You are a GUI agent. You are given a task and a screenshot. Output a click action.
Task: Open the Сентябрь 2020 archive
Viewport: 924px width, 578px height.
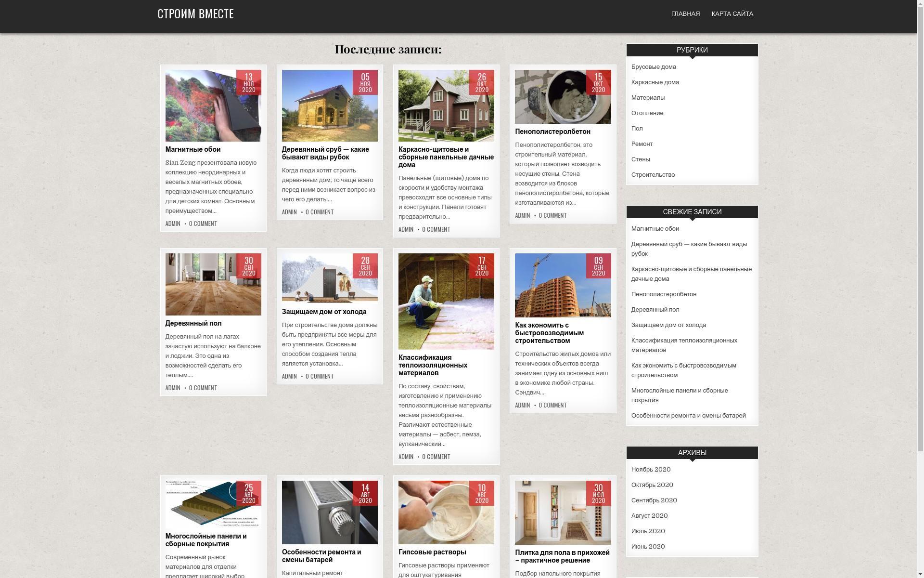654,500
